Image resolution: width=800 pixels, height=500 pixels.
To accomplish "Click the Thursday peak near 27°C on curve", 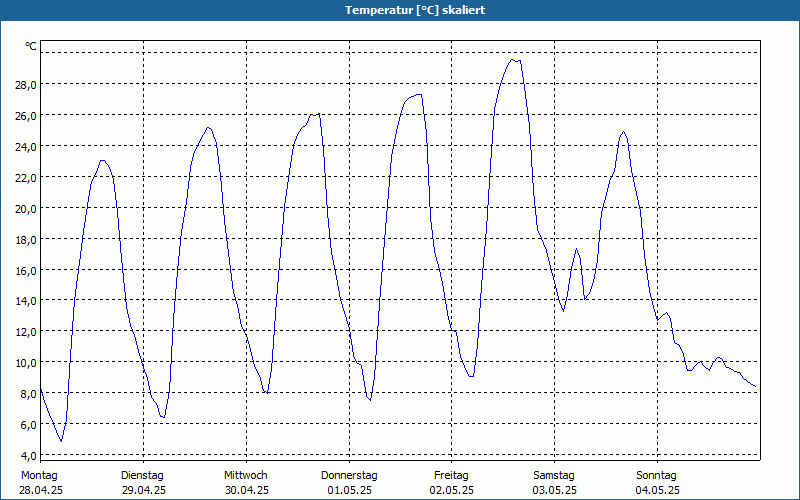I will point(418,94).
